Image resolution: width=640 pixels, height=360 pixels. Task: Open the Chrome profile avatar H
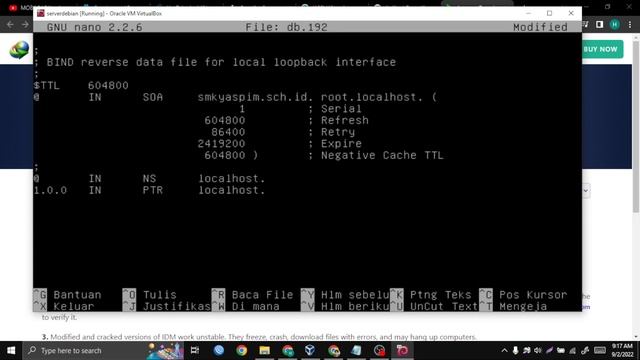(615, 25)
